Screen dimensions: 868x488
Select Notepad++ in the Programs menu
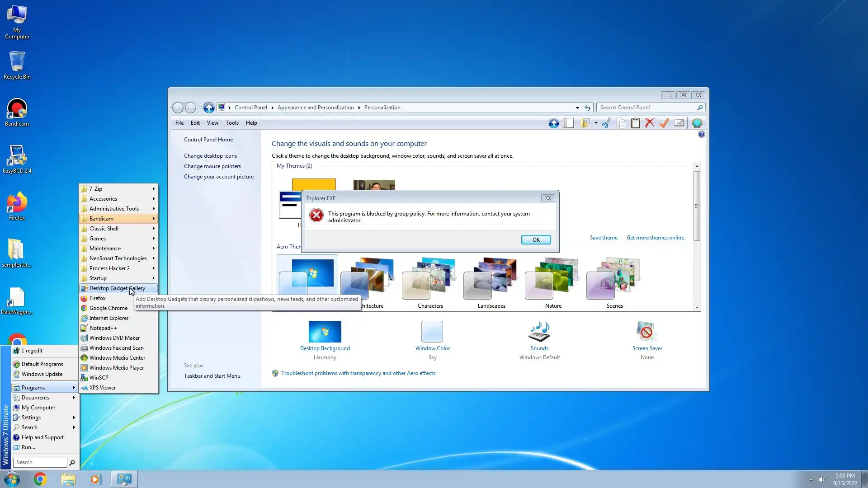103,328
